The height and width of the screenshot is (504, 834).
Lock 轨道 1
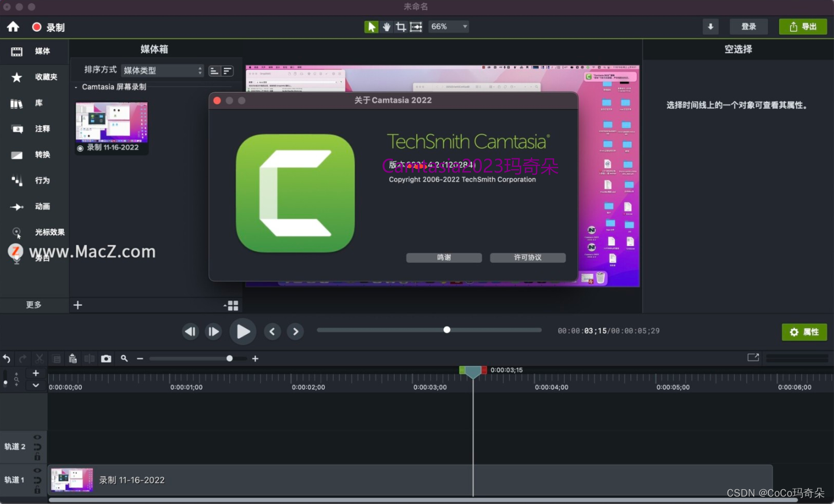(x=37, y=490)
